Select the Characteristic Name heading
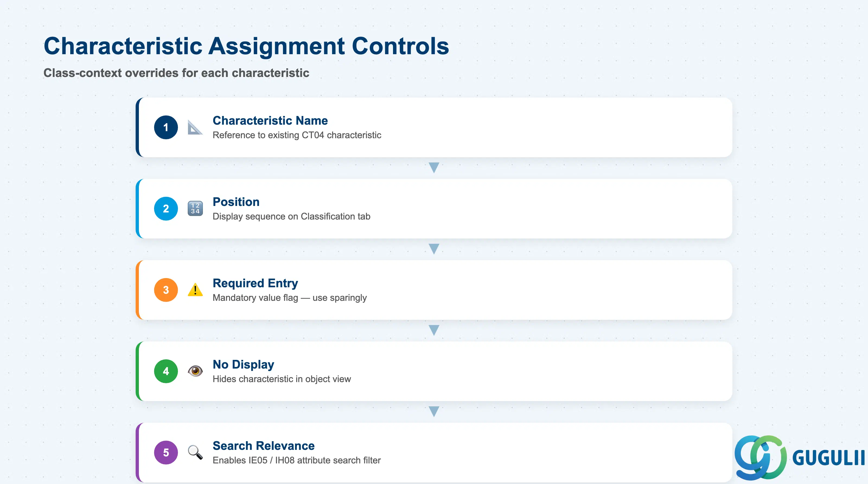This screenshot has height=484, width=868. point(270,121)
